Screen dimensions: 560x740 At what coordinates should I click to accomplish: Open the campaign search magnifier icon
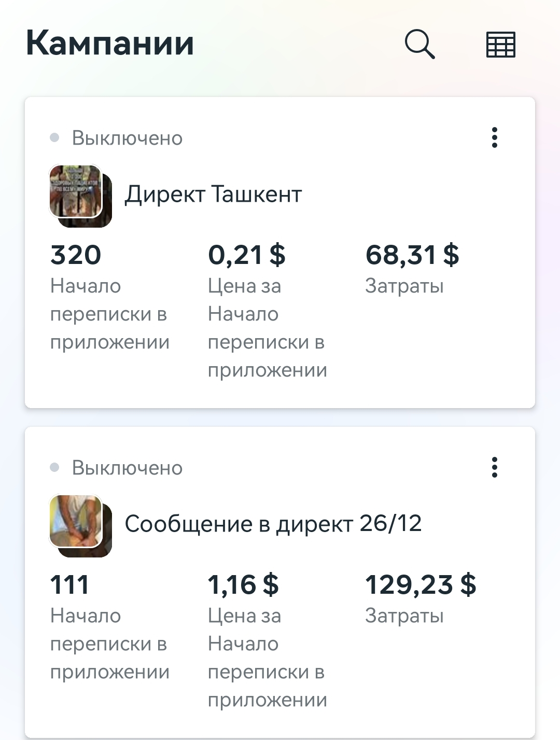point(419,44)
